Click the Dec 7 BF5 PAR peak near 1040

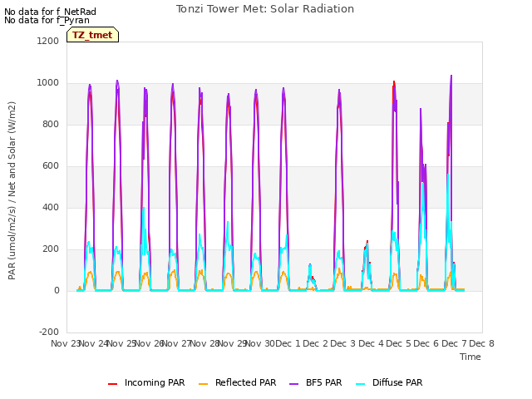point(451,76)
